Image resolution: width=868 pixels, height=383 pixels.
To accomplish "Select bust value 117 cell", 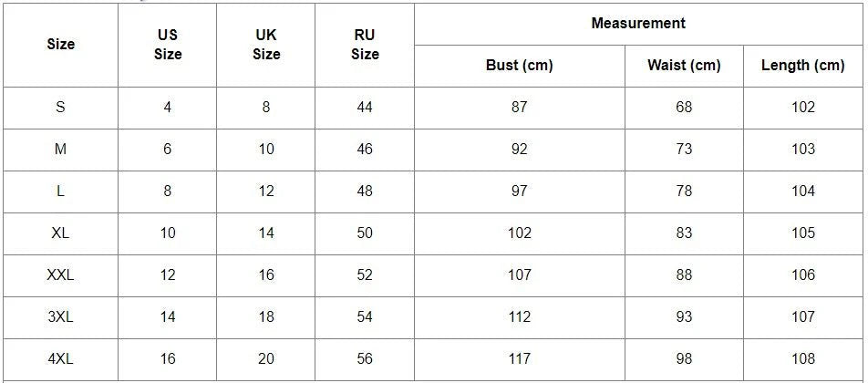I will tap(520, 359).
